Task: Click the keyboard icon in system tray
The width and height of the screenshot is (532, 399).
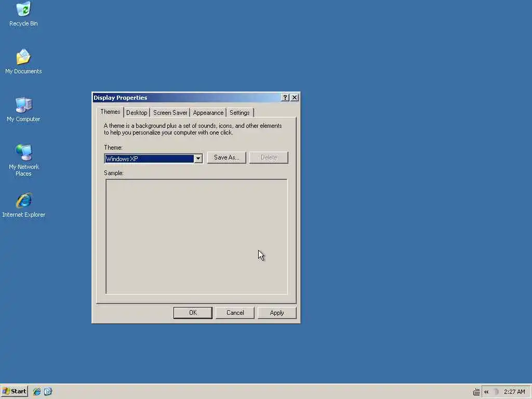Action: click(x=476, y=392)
